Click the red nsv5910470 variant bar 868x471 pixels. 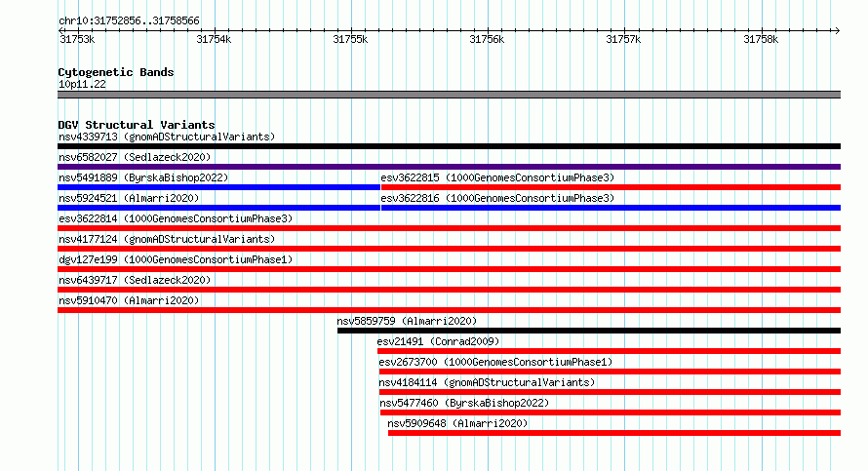449,310
